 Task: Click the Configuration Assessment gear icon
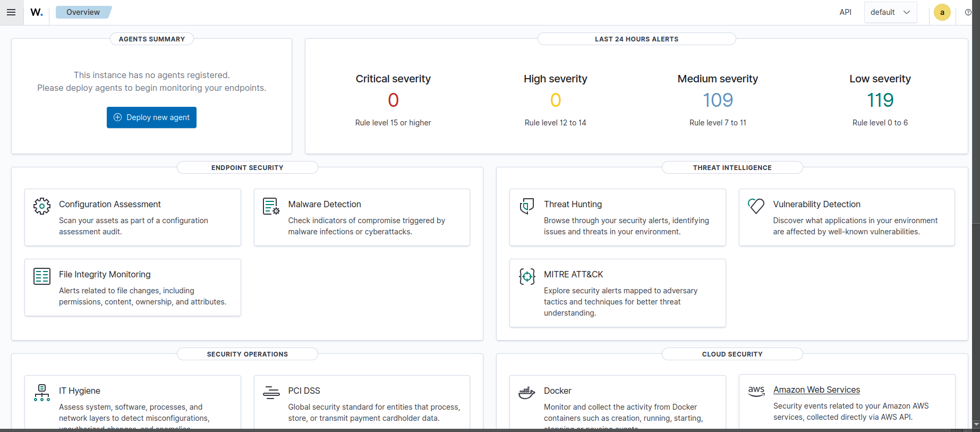point(42,206)
